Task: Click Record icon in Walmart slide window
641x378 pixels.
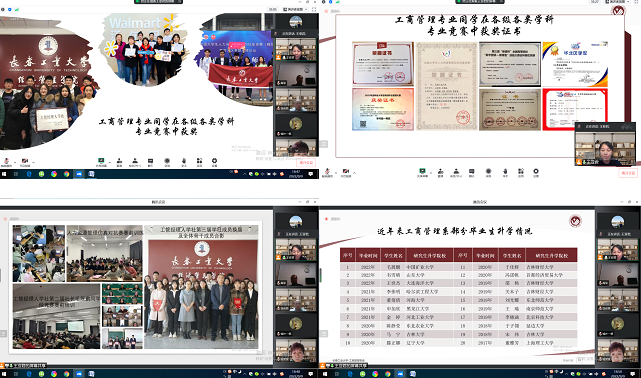Action: point(167,162)
